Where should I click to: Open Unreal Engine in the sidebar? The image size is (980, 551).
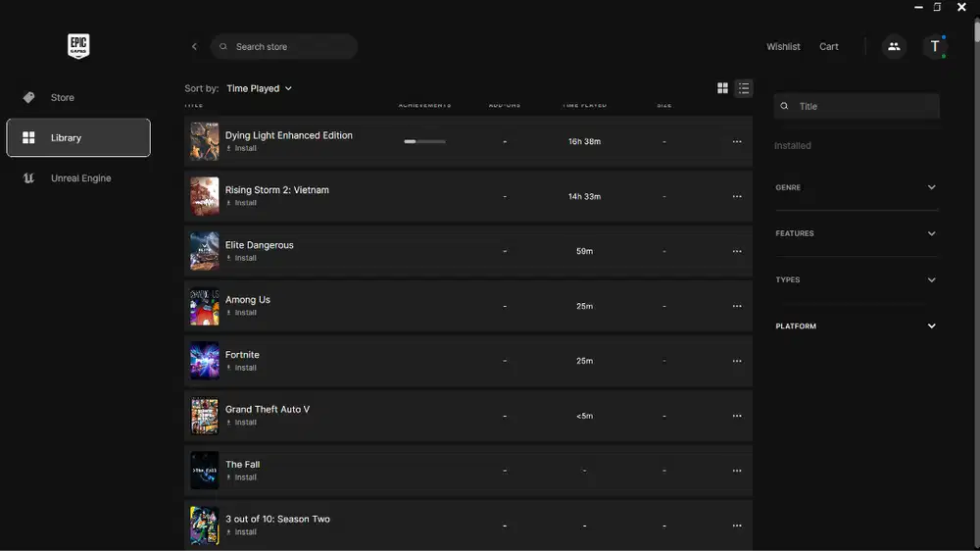click(80, 178)
